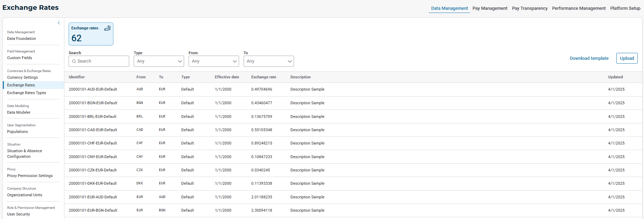Click the search magnifier icon

click(x=74, y=61)
